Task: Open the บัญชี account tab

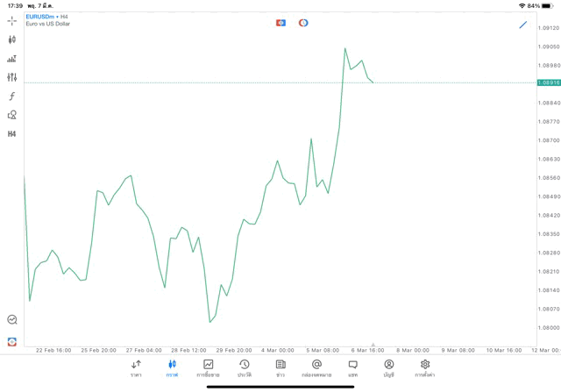Action: (x=388, y=367)
